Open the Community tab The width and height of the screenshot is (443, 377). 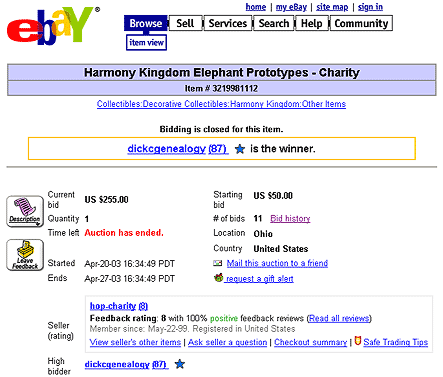click(x=361, y=23)
